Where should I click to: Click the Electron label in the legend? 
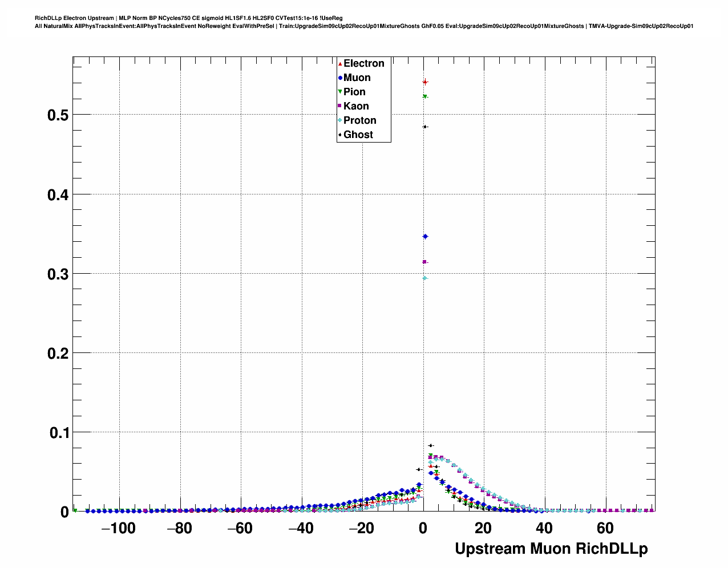(363, 64)
